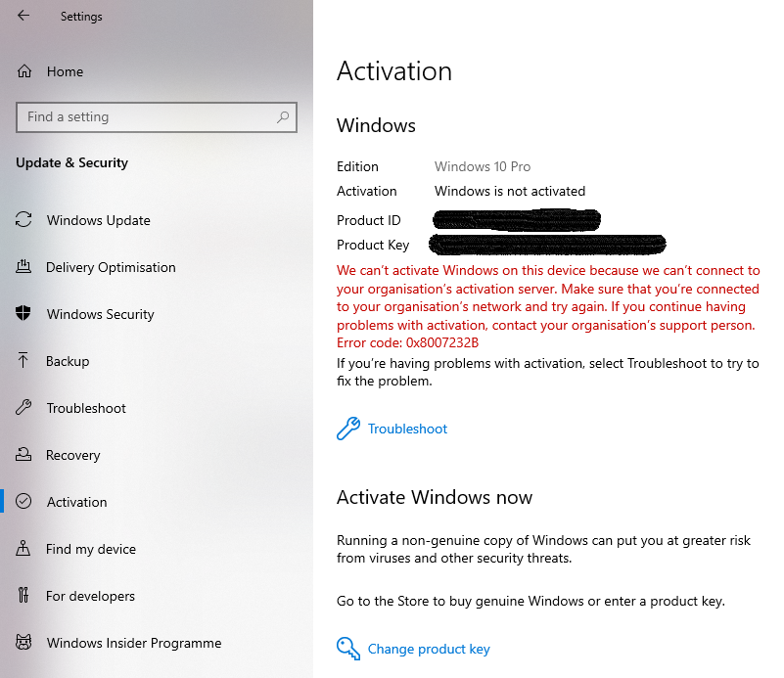784x678 pixels.
Task: Click the Edition label
Action: [x=357, y=166]
